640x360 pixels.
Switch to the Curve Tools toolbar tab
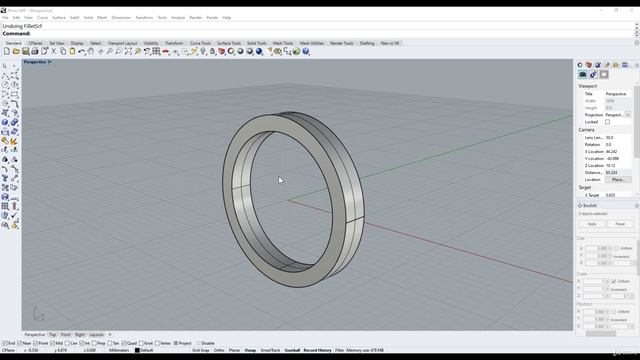point(200,43)
